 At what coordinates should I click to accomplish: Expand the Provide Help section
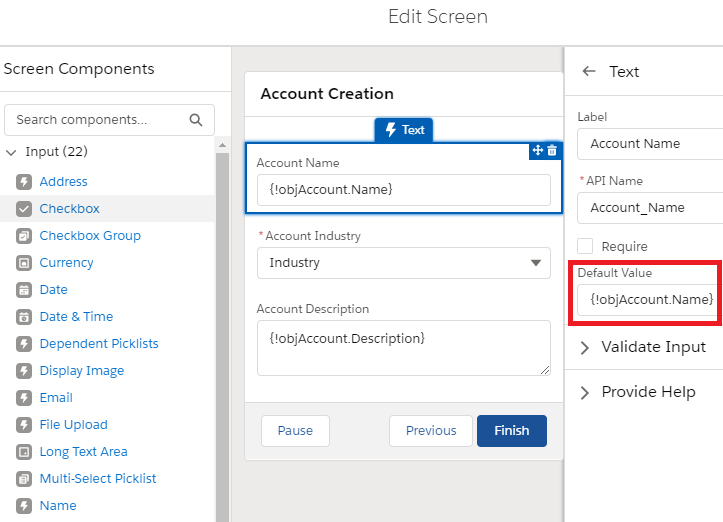pyautogui.click(x=647, y=392)
